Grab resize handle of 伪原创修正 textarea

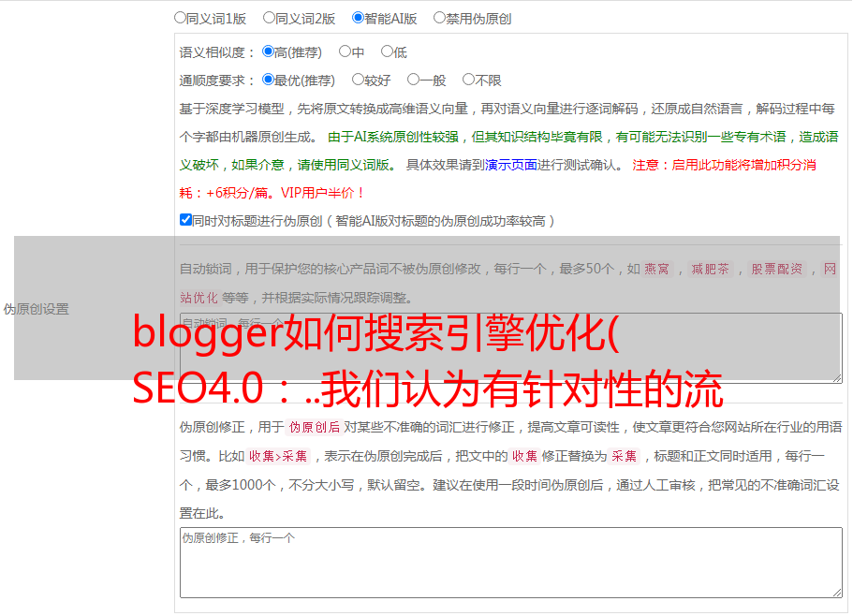pyautogui.click(x=837, y=593)
